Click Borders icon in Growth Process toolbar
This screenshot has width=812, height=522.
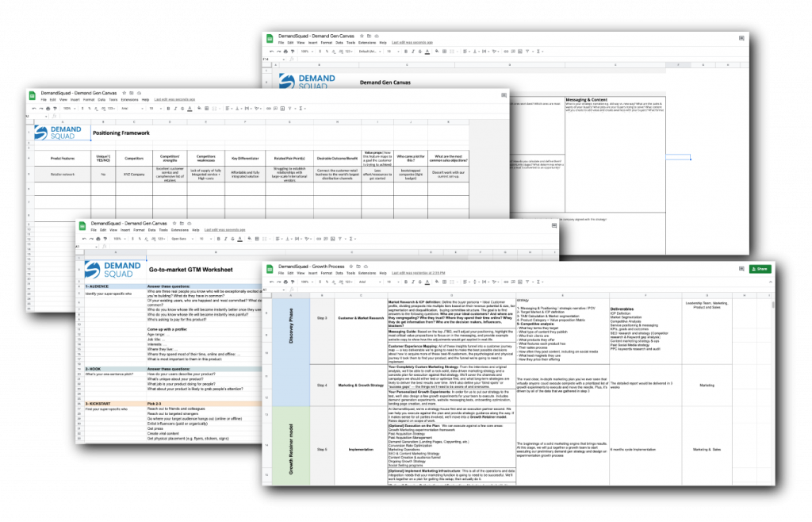coord(444,282)
